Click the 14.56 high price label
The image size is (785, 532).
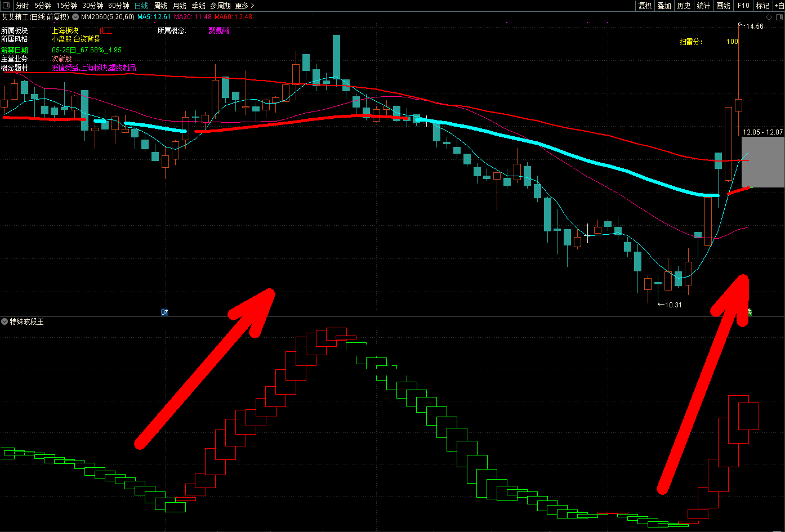click(x=755, y=26)
